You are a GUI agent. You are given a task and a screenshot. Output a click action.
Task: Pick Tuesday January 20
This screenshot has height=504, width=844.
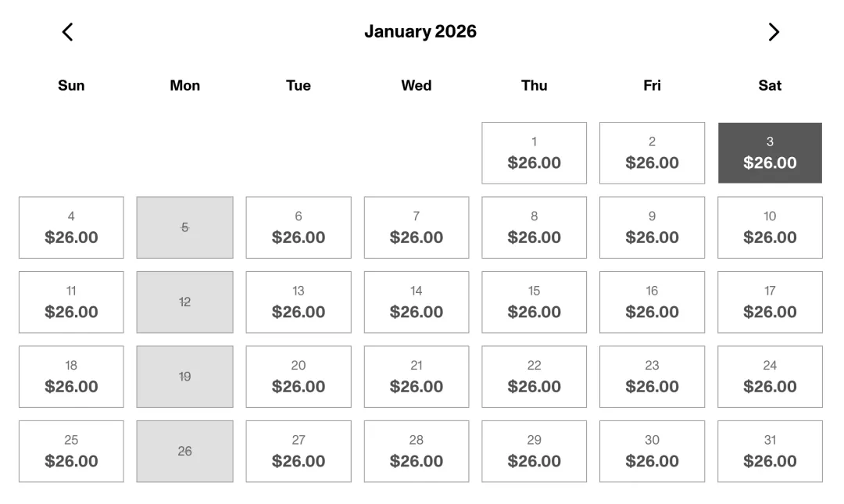pyautogui.click(x=299, y=377)
